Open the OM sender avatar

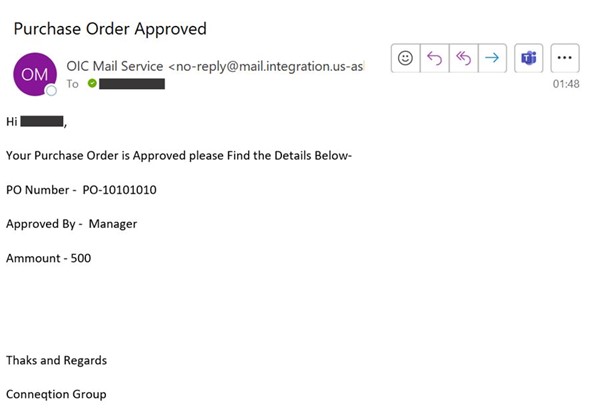pos(35,74)
